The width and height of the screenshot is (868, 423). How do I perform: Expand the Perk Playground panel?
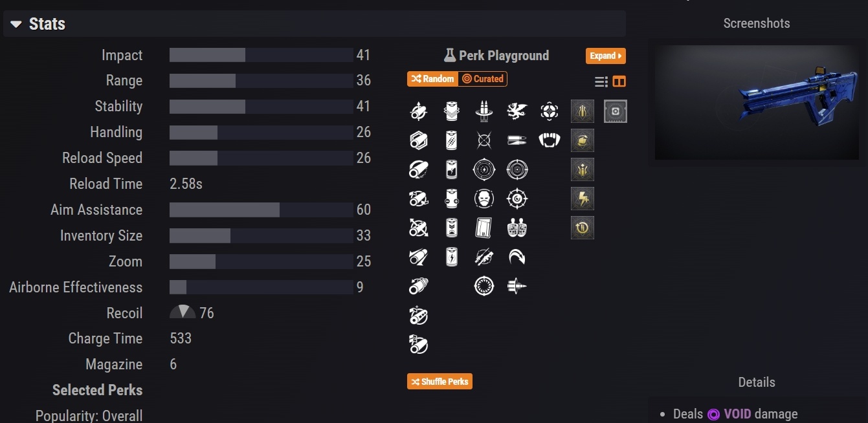[x=605, y=56]
